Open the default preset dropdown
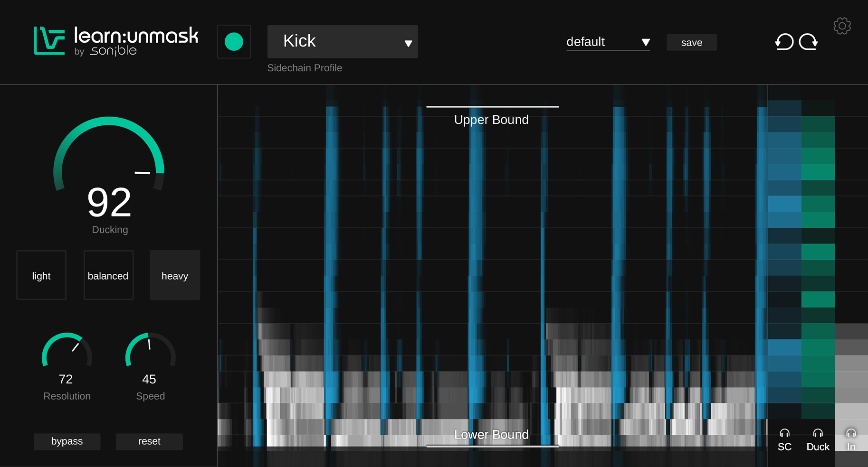Screen dimensions: 868x467 [x=608, y=42]
